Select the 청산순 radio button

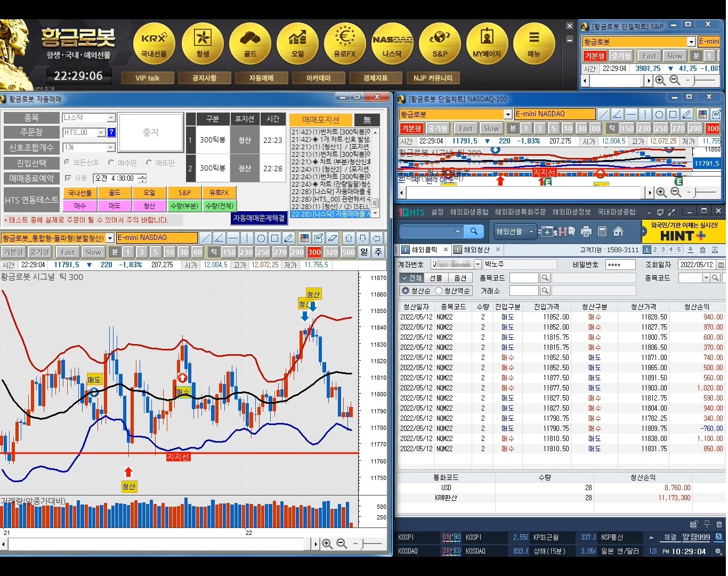406,291
